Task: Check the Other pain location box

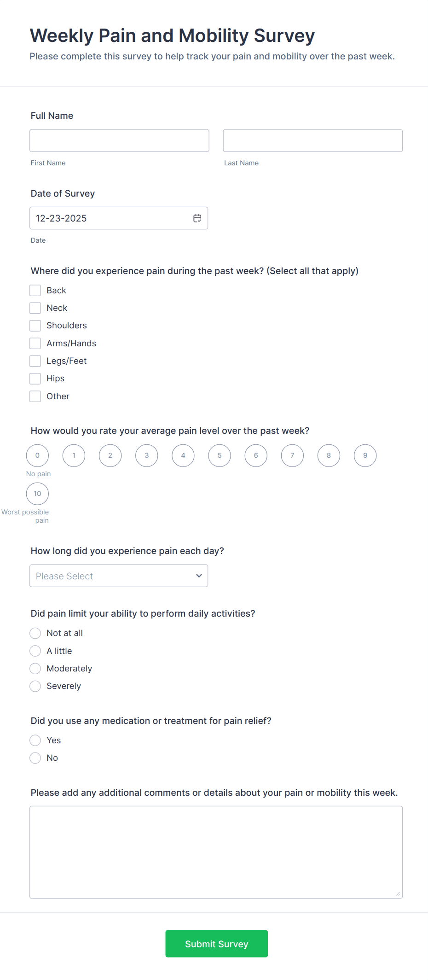Action: click(35, 397)
